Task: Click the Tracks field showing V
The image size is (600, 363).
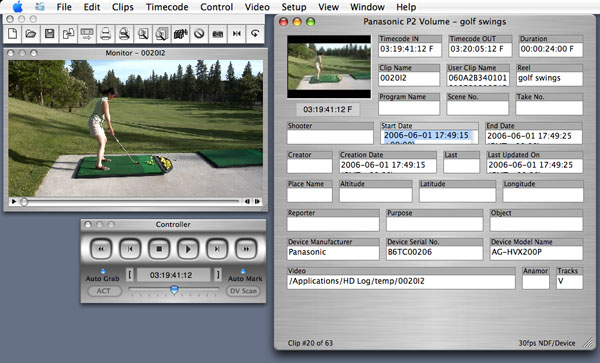Action: click(569, 282)
